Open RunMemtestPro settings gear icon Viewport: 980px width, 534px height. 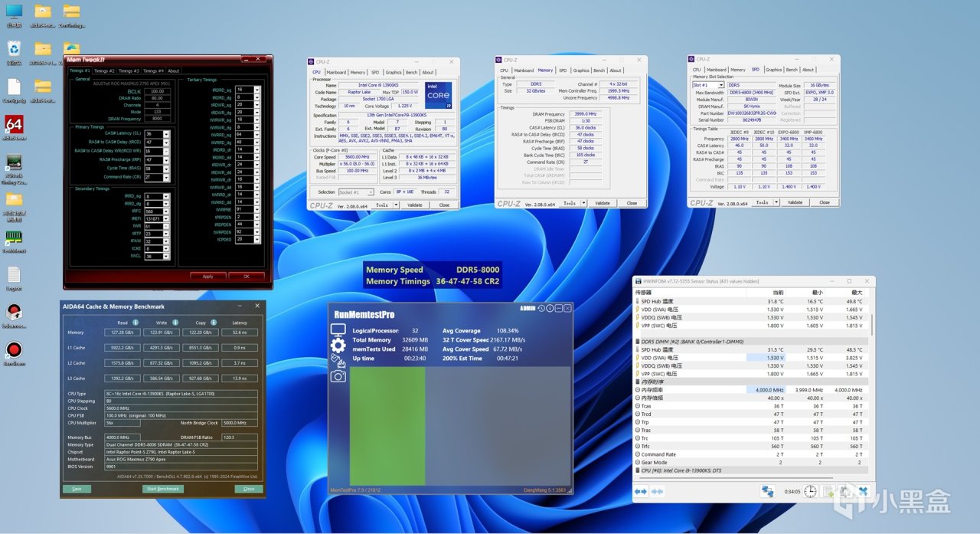[x=338, y=345]
